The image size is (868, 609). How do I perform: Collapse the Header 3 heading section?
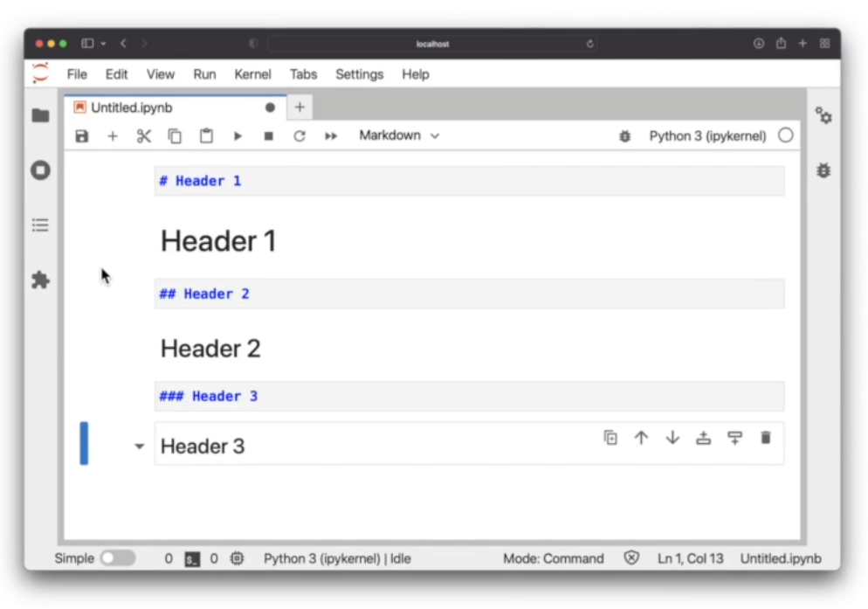tap(140, 446)
